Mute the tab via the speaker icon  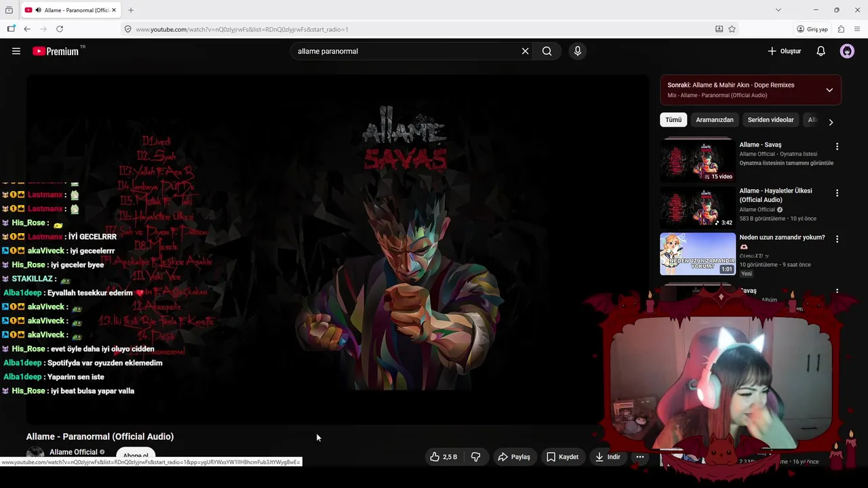click(38, 10)
